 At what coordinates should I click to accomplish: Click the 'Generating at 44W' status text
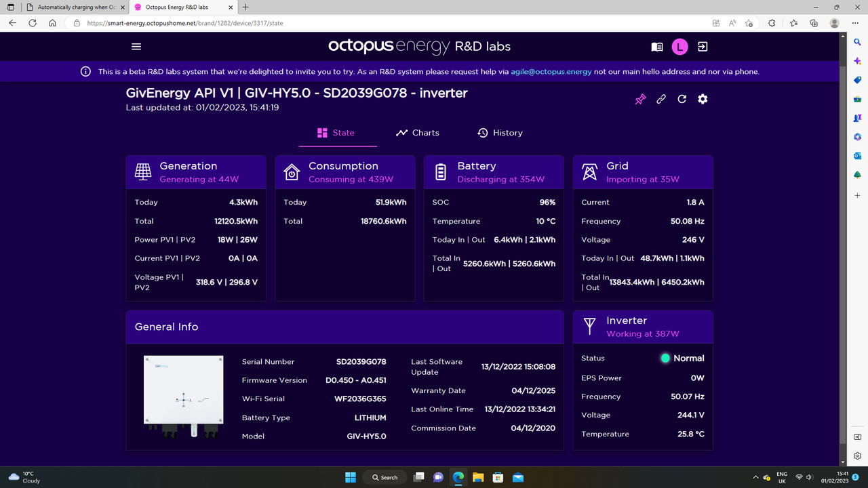coord(199,180)
